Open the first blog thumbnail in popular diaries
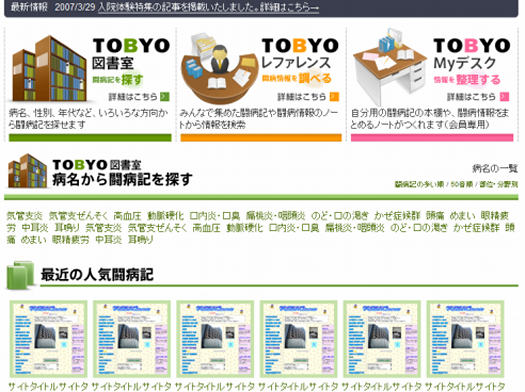 coord(49,339)
